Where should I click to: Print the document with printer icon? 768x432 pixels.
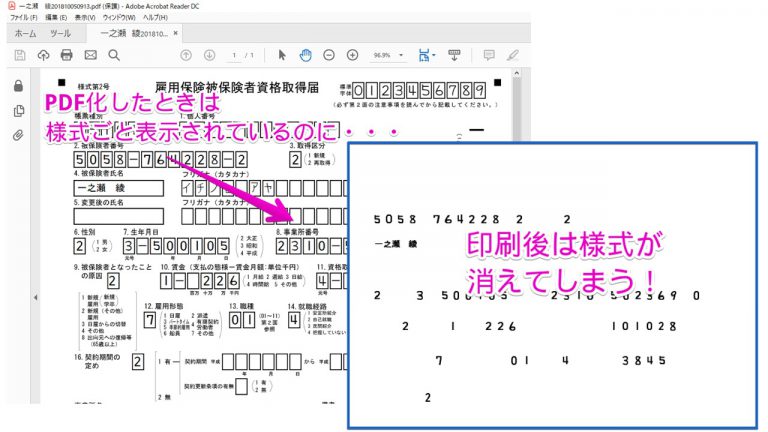(67, 55)
